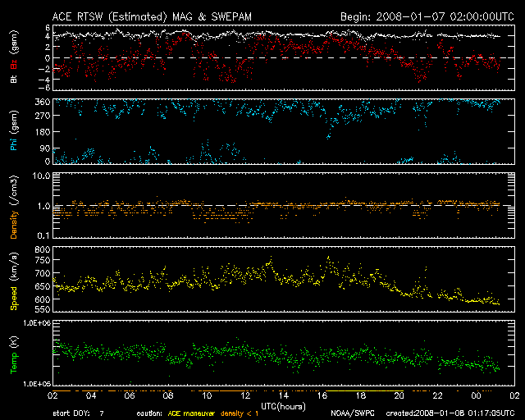Image resolution: width=525 pixels, height=420 pixels.
Task: Click the yellow 'Speed (km/s)' axis label
Action: click(14, 281)
